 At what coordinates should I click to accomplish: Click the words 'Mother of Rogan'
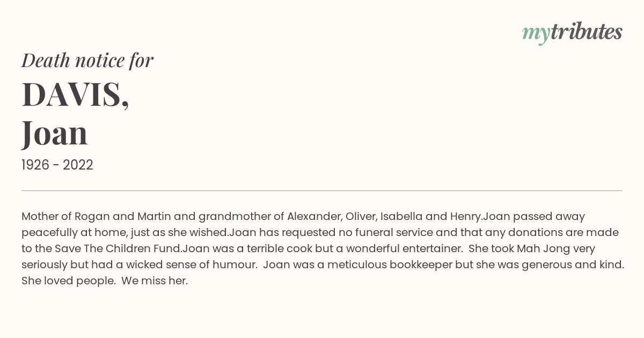coord(65,217)
